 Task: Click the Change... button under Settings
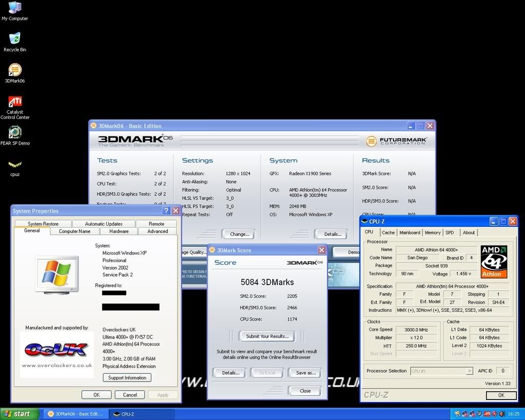click(x=240, y=234)
